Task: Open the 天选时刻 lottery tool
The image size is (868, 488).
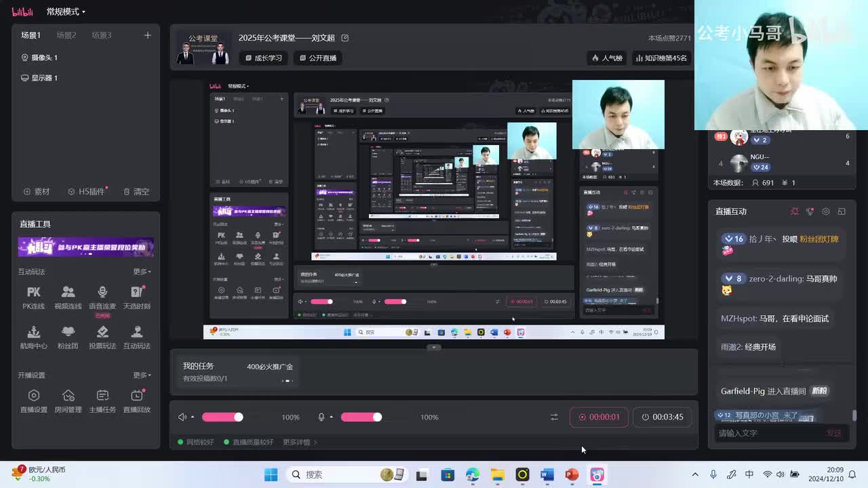Action: 137,298
